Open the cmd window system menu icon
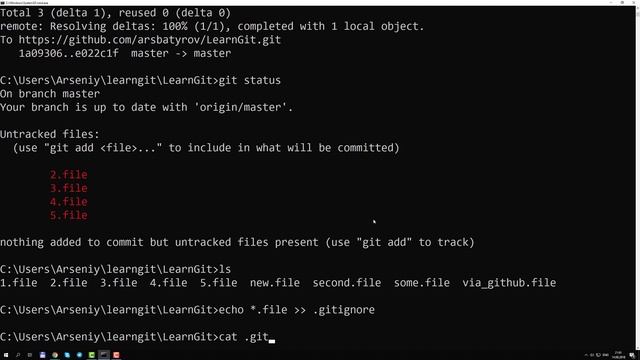This screenshot has height=360, width=640. 2,2
